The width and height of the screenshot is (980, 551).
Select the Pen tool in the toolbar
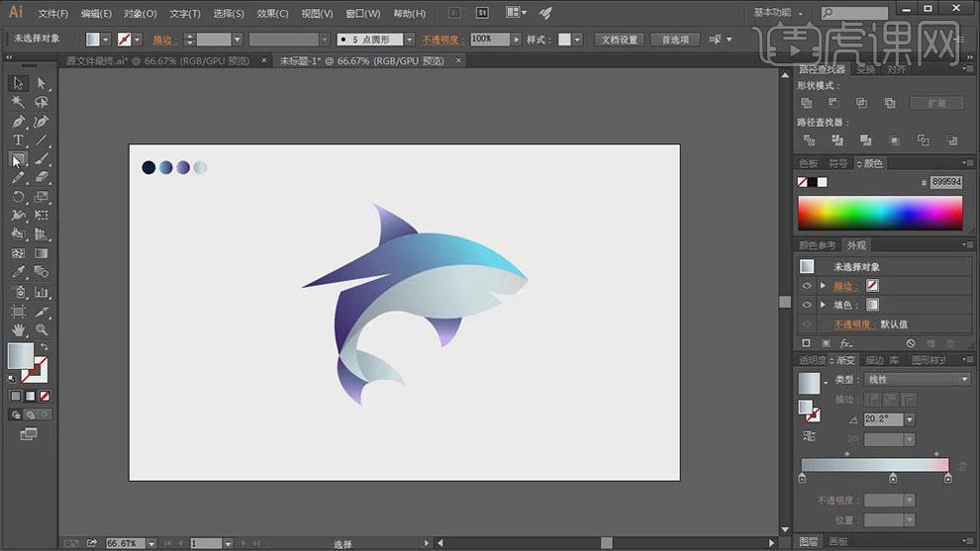(18, 122)
